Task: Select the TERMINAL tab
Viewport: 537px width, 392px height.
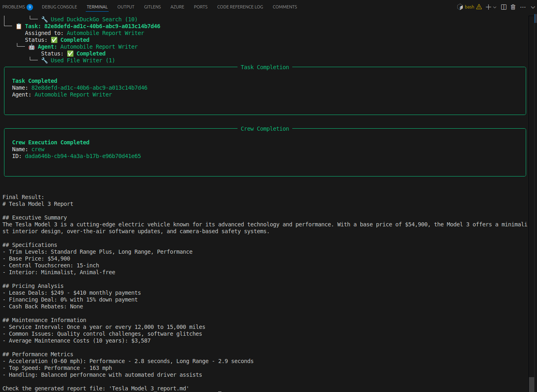Action: coord(97,7)
